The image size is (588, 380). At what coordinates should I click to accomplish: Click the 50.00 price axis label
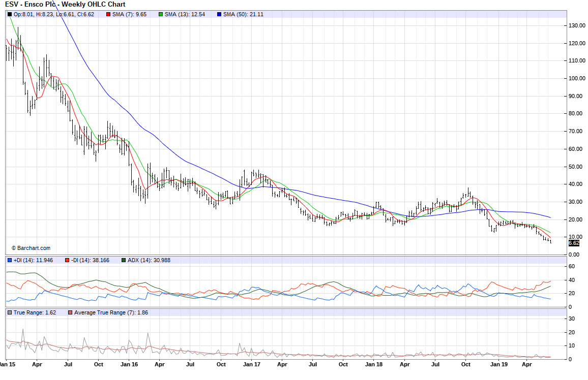[x=576, y=167]
